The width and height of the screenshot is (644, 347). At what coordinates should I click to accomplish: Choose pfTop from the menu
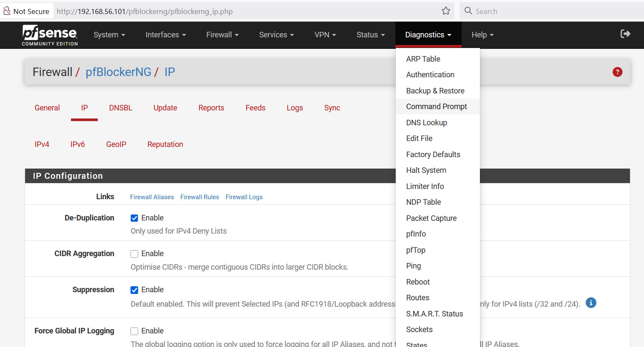438,250
